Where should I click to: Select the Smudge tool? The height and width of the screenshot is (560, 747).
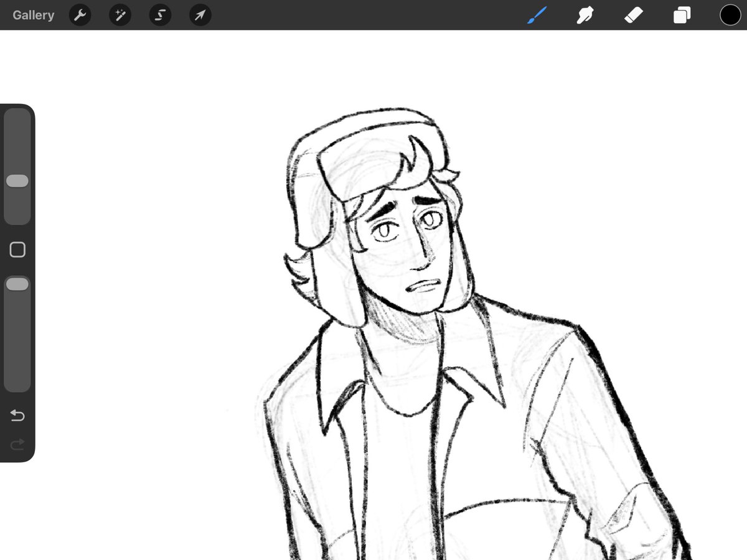point(584,15)
